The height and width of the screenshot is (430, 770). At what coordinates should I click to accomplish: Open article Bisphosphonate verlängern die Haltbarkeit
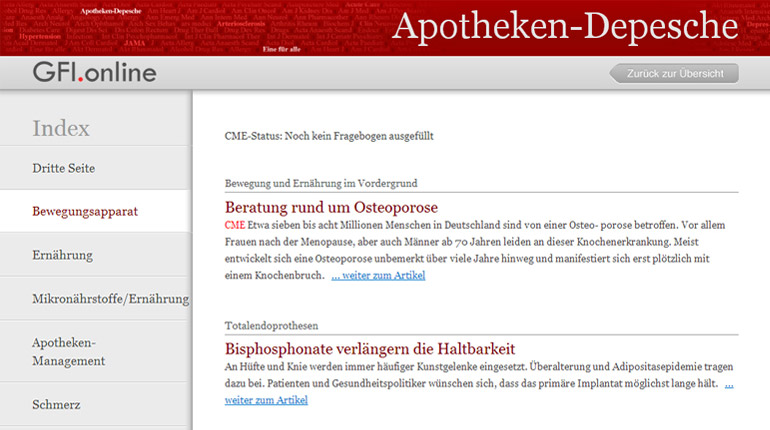[370, 349]
